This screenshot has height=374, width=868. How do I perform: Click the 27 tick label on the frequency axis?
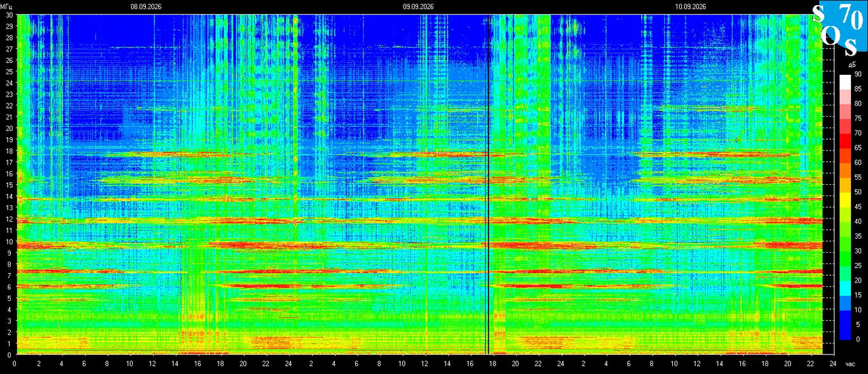(x=9, y=49)
